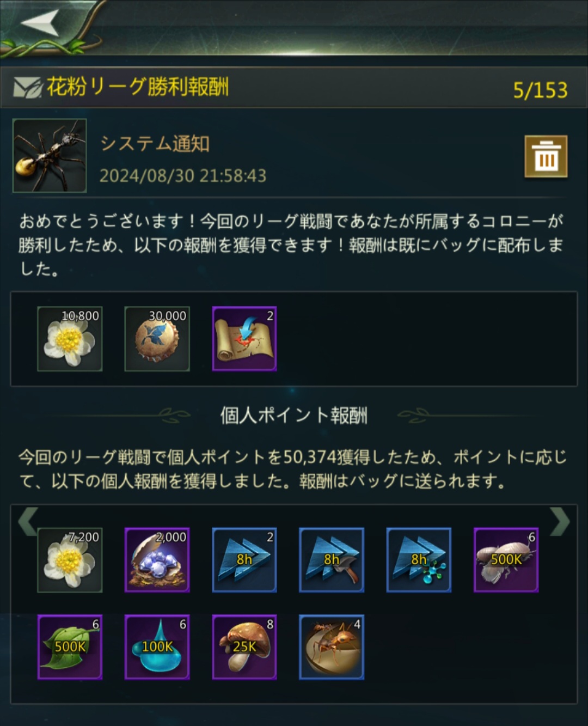Image resolution: width=588 pixels, height=726 pixels.
Task: Select the 8h building speedup with hammer
Action: click(332, 560)
